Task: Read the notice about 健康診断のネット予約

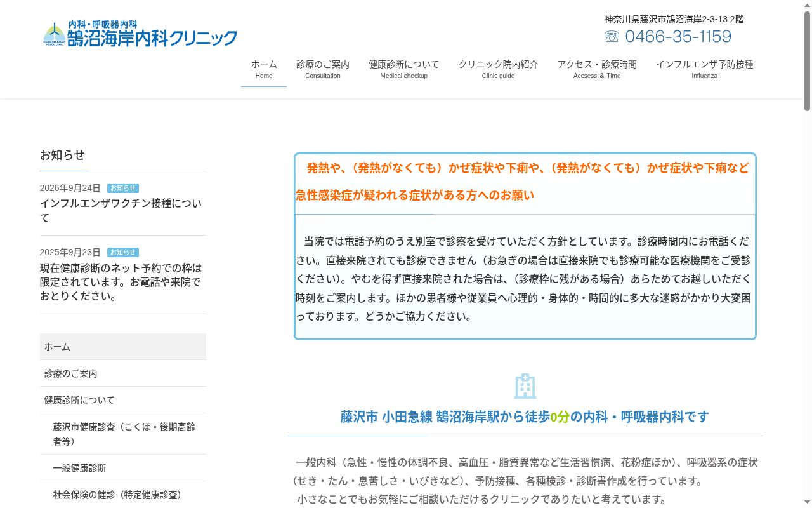Action: (x=121, y=282)
